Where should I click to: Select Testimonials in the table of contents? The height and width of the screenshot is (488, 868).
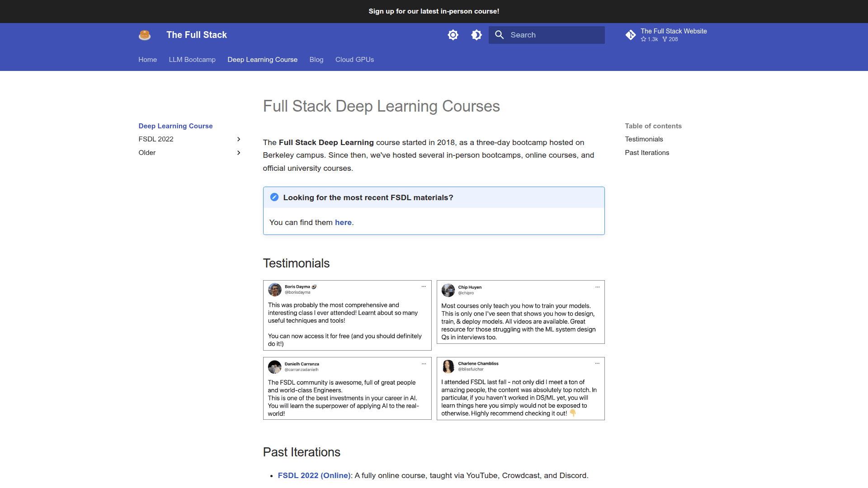pyautogui.click(x=644, y=139)
